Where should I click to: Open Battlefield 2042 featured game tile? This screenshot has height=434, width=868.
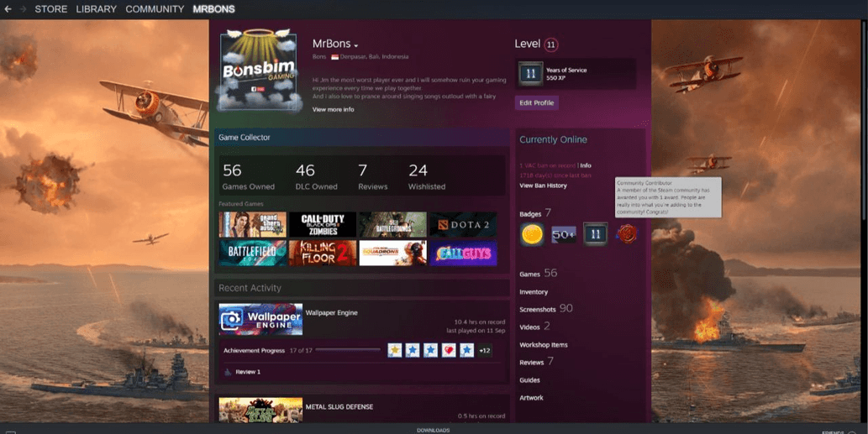click(x=252, y=254)
